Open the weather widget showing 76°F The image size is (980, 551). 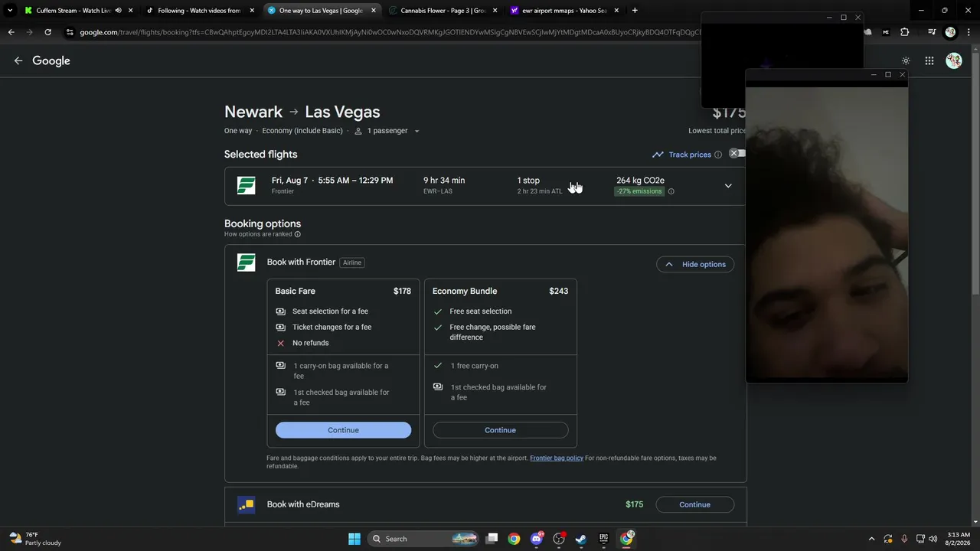35,539
